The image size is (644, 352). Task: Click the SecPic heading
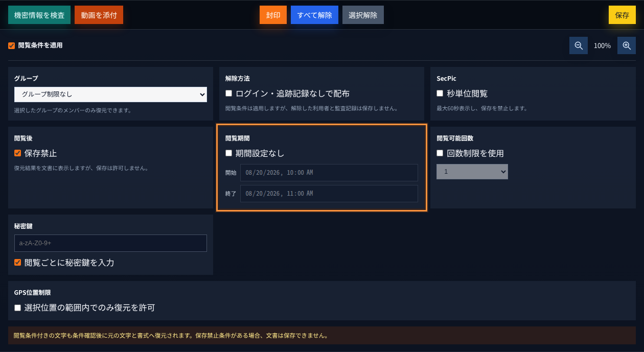coord(446,79)
